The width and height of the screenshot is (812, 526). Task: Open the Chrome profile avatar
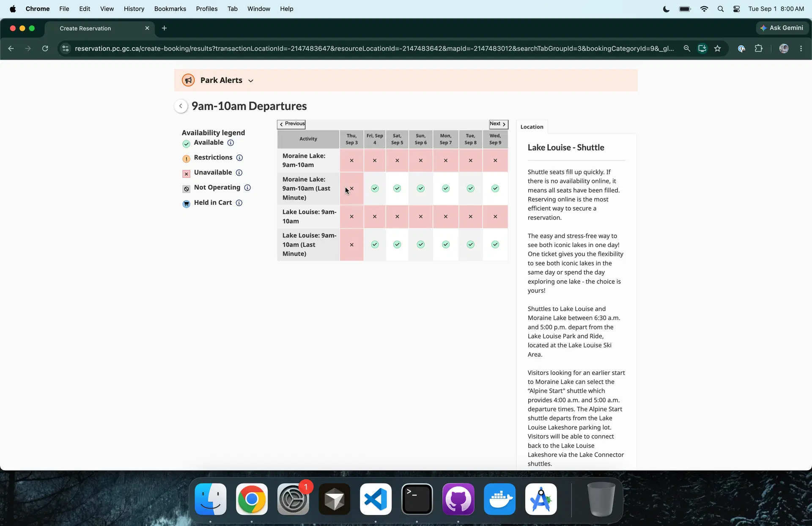tap(784, 49)
